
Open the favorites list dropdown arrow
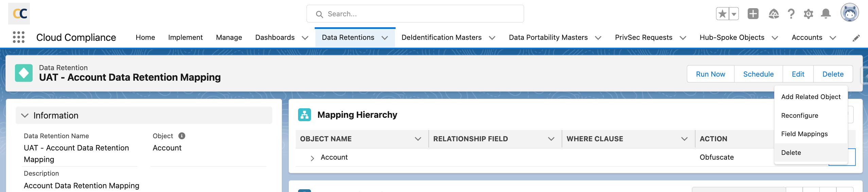[734, 14]
